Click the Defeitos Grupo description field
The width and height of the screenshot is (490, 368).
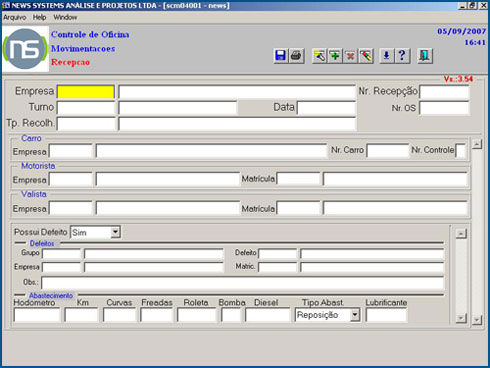154,254
